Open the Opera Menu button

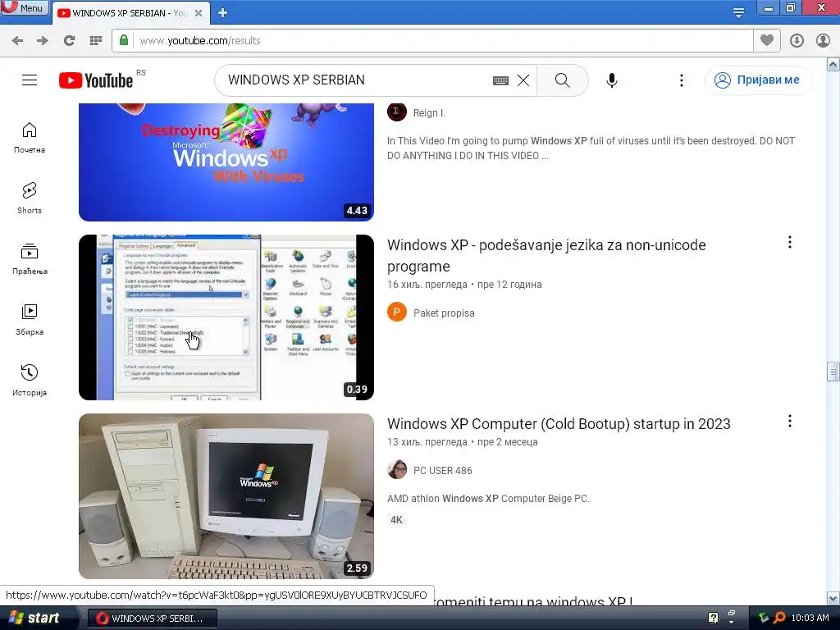24,8
